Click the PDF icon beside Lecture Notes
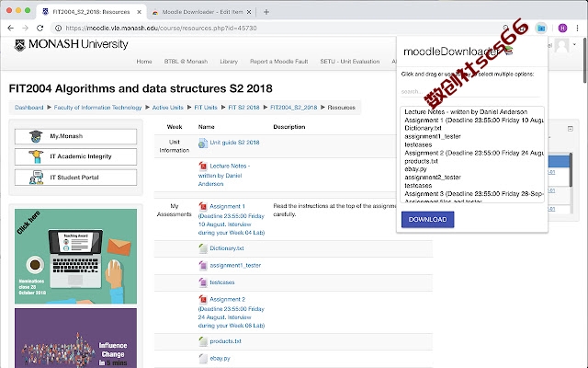The image size is (588, 368). tap(203, 166)
